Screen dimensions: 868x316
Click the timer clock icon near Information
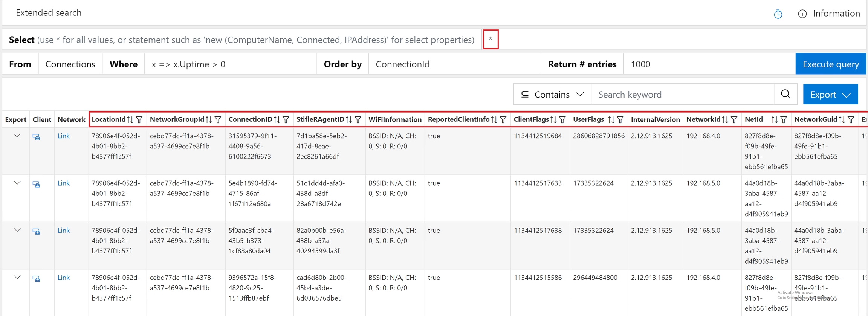(778, 14)
